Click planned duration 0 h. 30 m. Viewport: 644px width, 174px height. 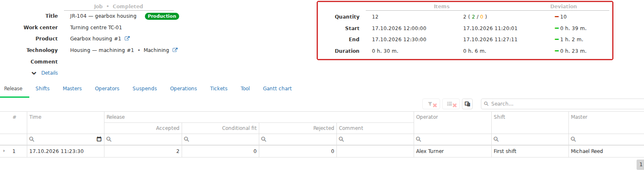tap(385, 51)
